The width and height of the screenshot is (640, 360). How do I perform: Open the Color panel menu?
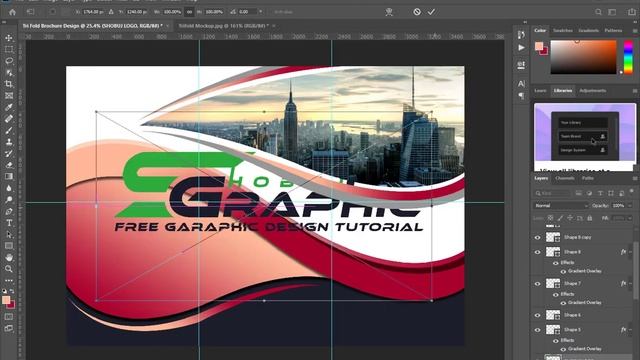635,31
